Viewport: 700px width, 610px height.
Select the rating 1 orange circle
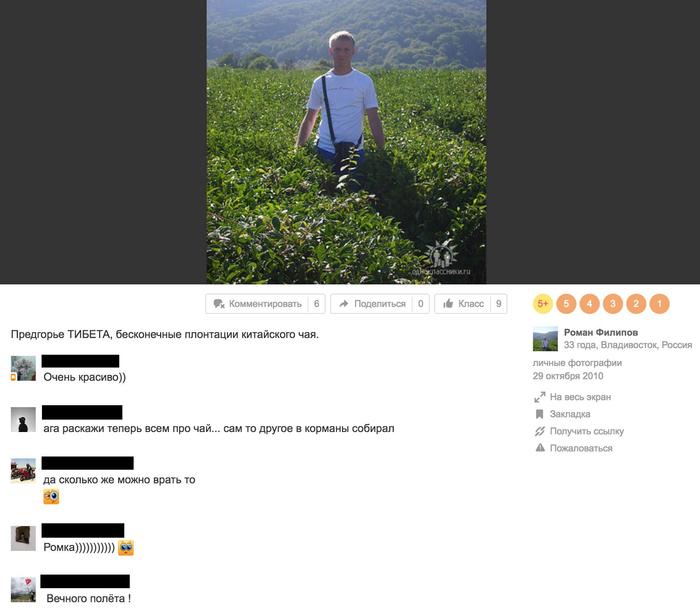pos(659,304)
